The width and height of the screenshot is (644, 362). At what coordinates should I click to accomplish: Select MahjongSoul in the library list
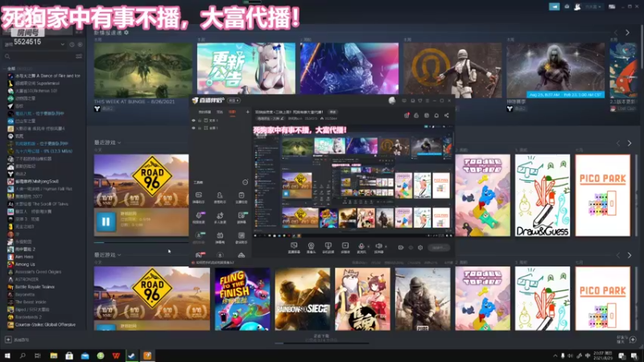point(33,181)
